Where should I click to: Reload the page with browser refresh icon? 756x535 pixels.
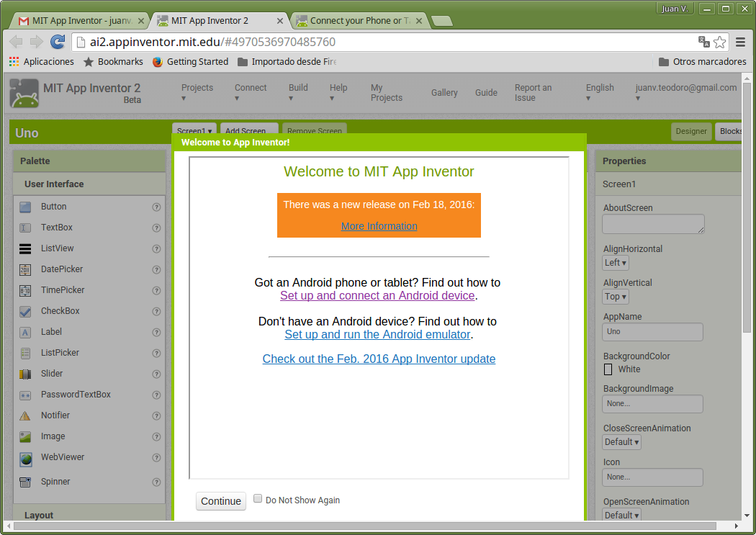click(x=58, y=42)
